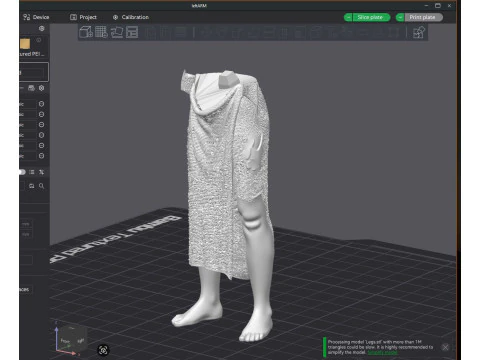Edit the first filament preset icon
The width and height of the screenshot is (480, 360).
point(41,104)
